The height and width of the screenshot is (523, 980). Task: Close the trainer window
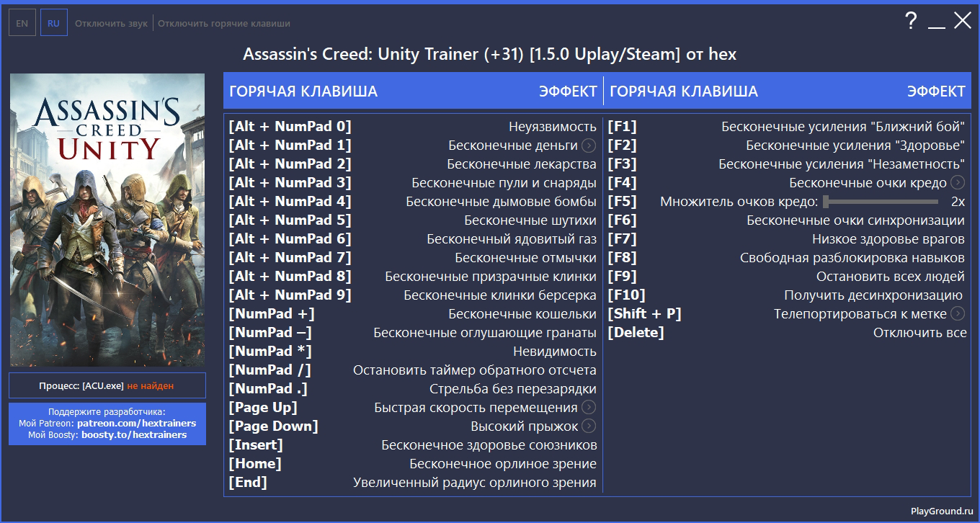[963, 21]
